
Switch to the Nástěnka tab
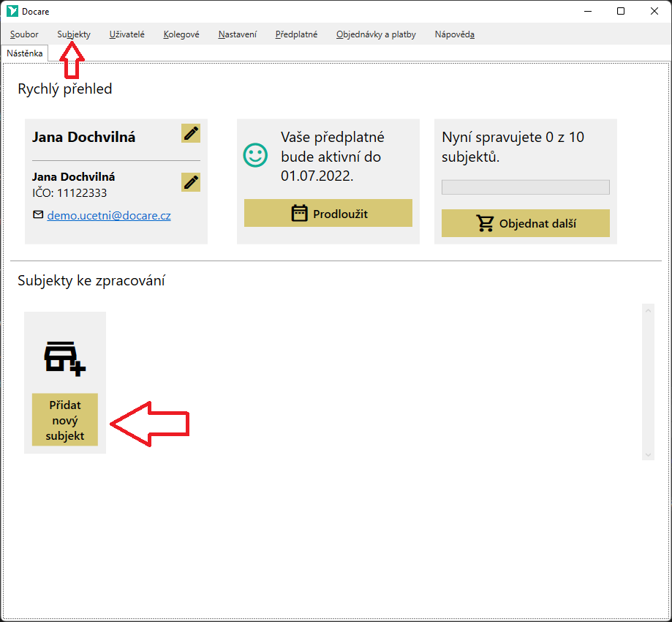pos(24,53)
